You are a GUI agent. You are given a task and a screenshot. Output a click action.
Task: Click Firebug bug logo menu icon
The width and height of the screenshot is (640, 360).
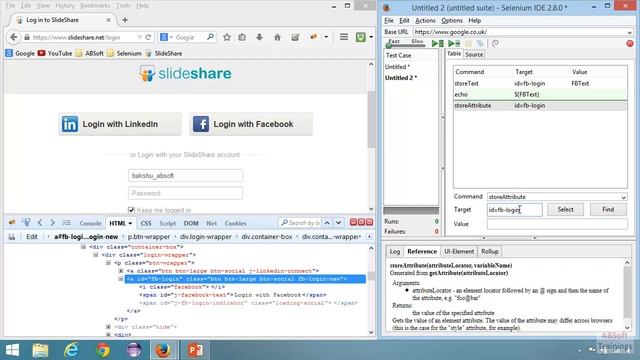(x=12, y=222)
